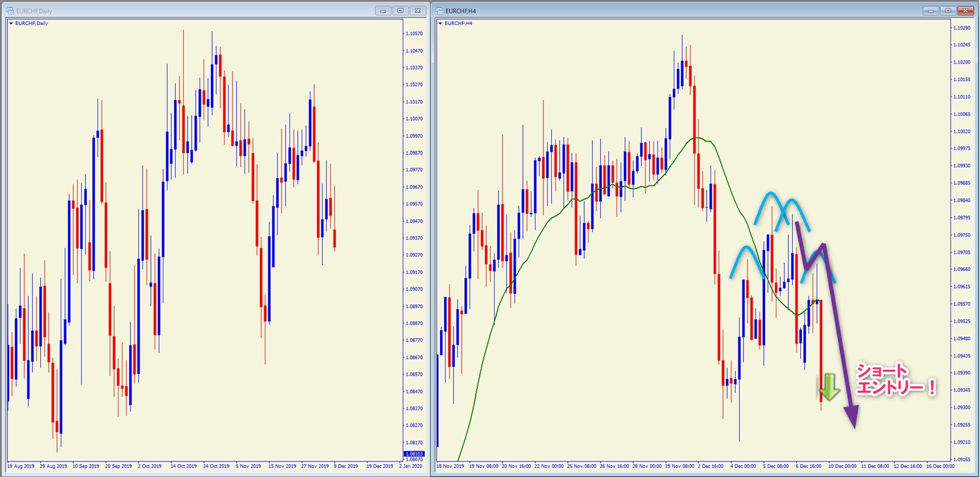This screenshot has height=478, width=980.
Task: Minimize the EURCHF,H4 chart window
Action: pos(931,11)
